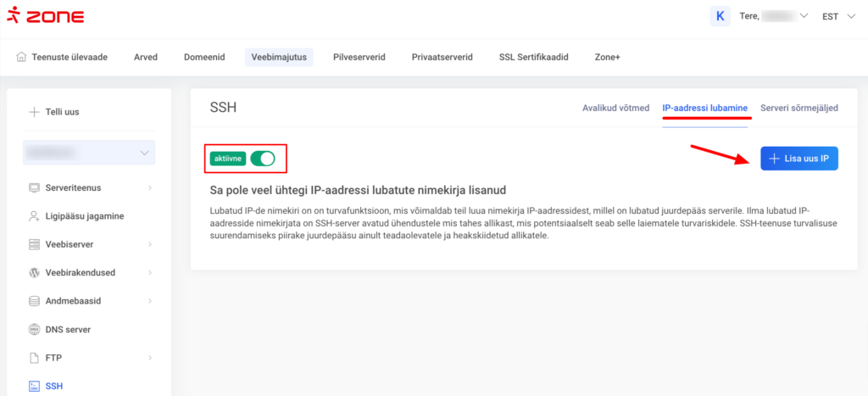
Task: Expand the Serveriteenus submenu chevron
Action: tap(150, 187)
